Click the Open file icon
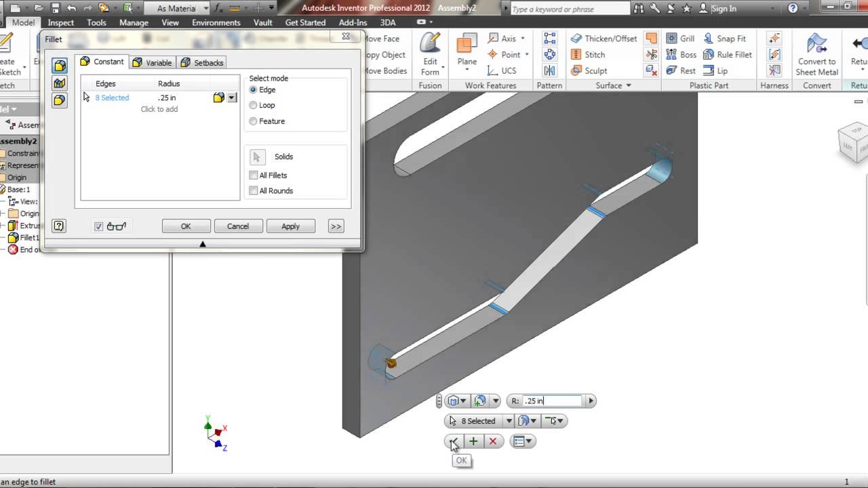This screenshot has width=868, height=488. (38, 8)
